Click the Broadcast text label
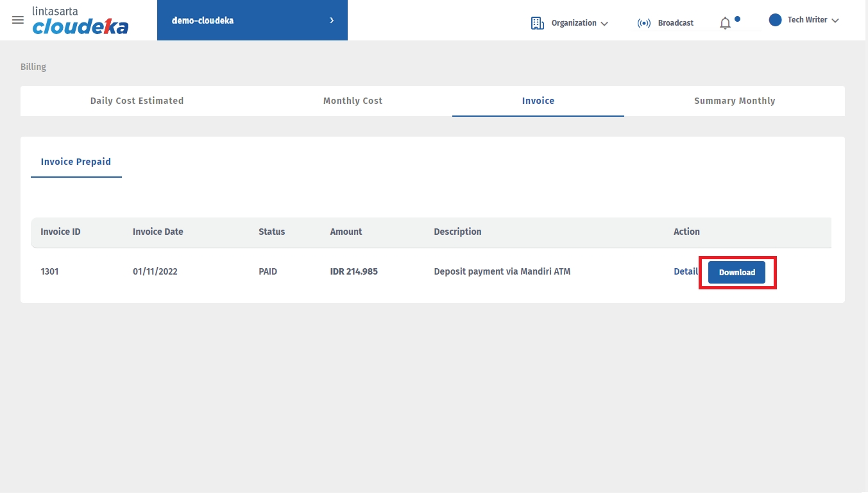The image size is (868, 494). (676, 23)
